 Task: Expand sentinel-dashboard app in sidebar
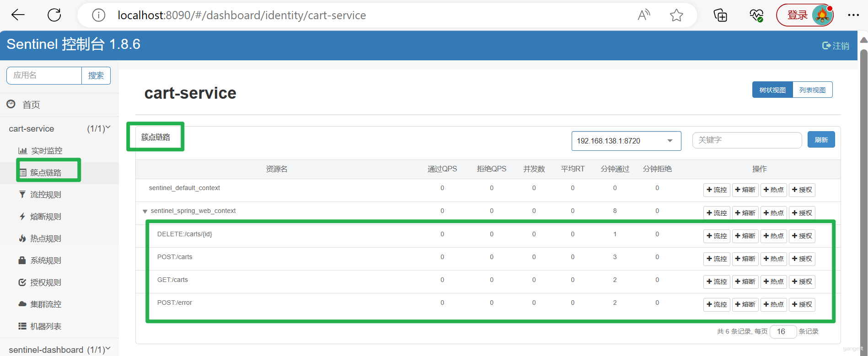59,350
